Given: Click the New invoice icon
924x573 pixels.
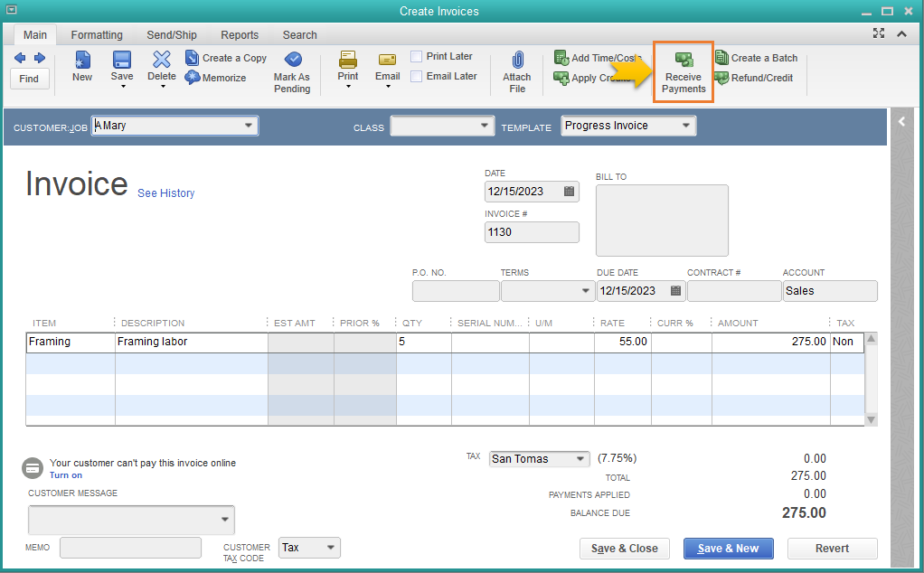Looking at the screenshot, I should coord(82,60).
